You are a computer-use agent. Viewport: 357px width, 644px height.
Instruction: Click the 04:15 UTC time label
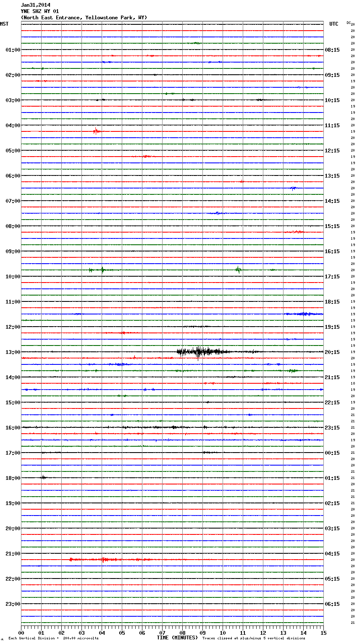(x=332, y=554)
